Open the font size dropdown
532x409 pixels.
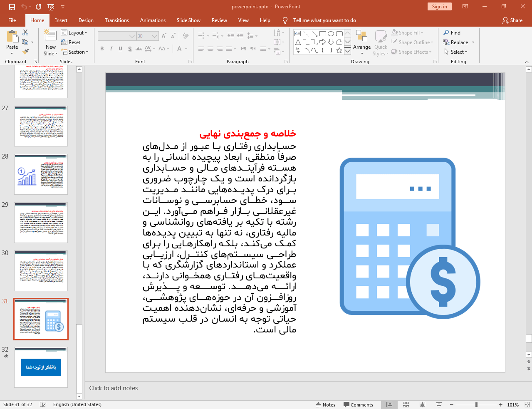154,36
